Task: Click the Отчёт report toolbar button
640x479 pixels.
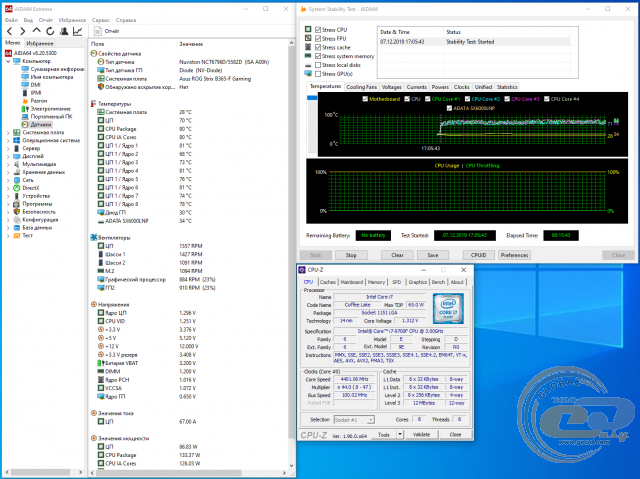Action: [x=107, y=31]
